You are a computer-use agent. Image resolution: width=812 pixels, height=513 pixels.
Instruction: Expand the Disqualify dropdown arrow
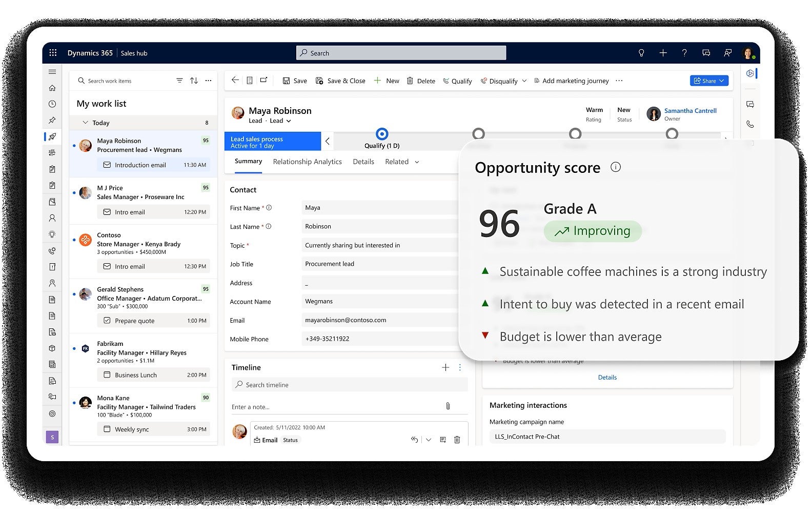tap(524, 81)
